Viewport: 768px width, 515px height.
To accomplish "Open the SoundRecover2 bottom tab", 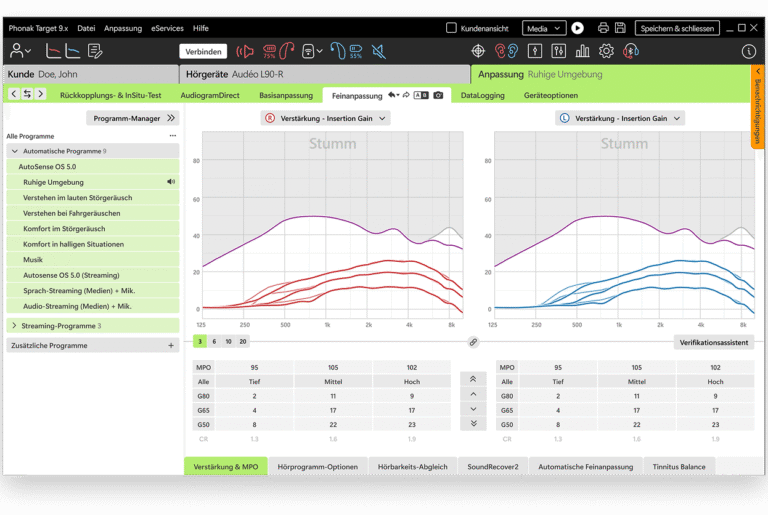I will pyautogui.click(x=495, y=467).
